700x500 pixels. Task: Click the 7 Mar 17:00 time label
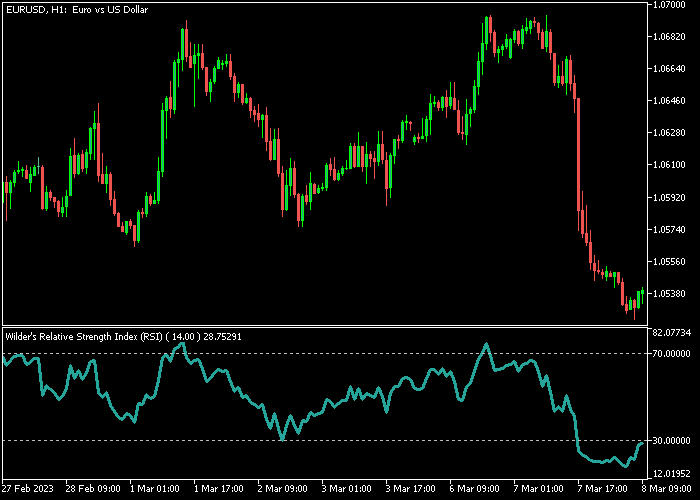coord(602,488)
